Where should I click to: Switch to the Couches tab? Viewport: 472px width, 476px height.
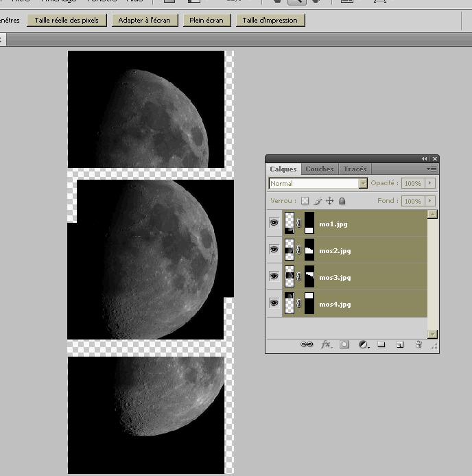click(x=320, y=169)
